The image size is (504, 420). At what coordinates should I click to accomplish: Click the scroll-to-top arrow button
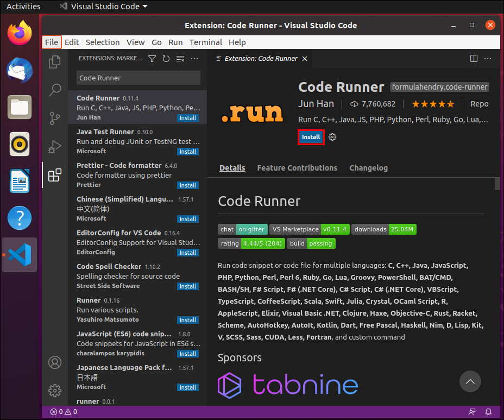(x=470, y=381)
